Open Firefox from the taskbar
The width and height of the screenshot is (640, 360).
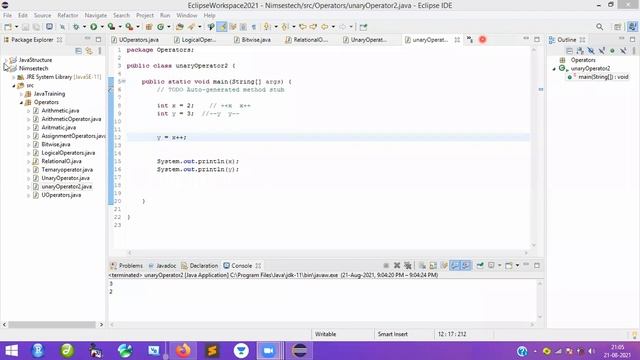[183, 351]
